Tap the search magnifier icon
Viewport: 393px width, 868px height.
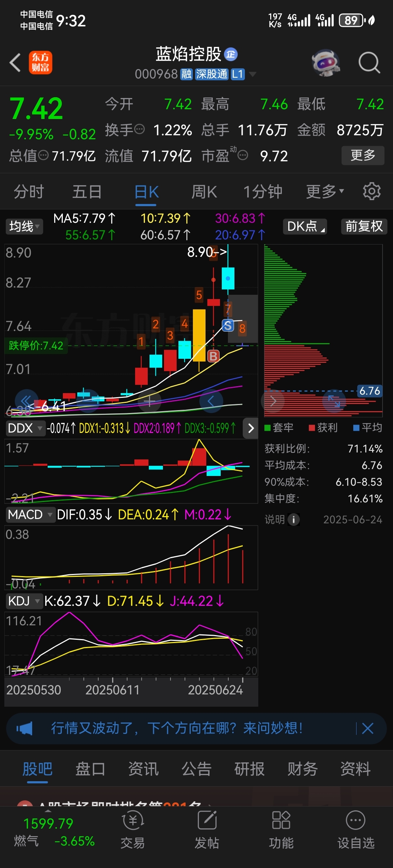(x=369, y=63)
